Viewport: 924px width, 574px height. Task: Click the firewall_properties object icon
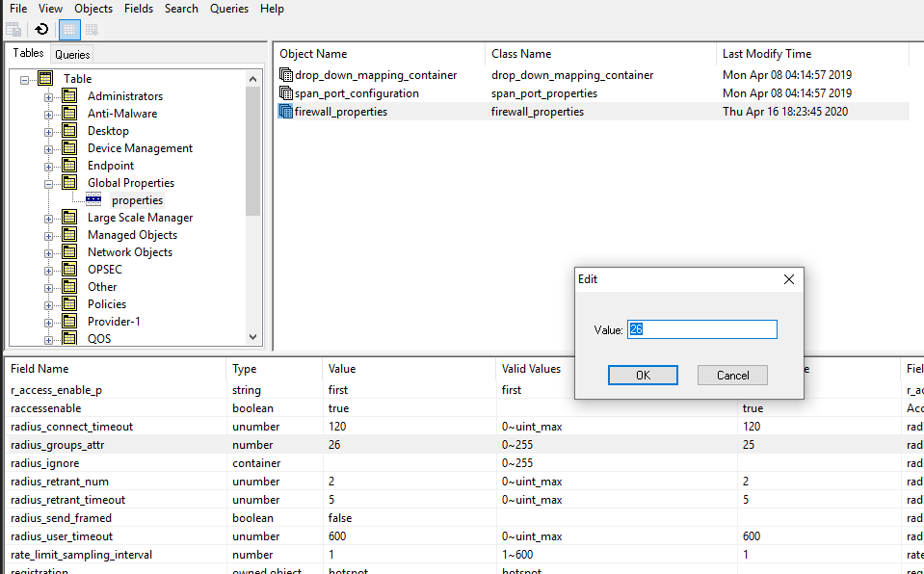286,112
